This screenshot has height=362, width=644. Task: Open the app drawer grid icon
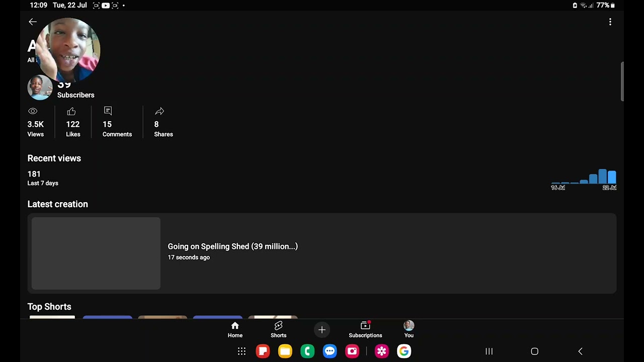point(242,351)
